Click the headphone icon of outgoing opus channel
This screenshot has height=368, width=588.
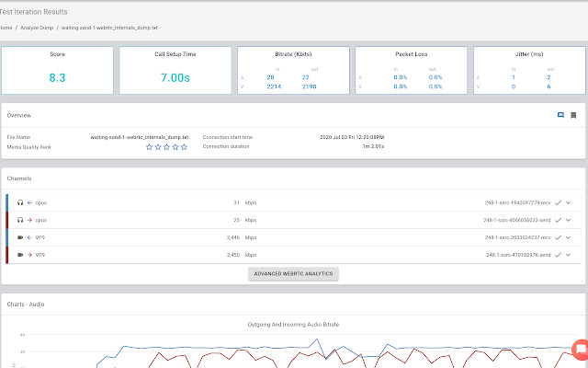pos(20,220)
